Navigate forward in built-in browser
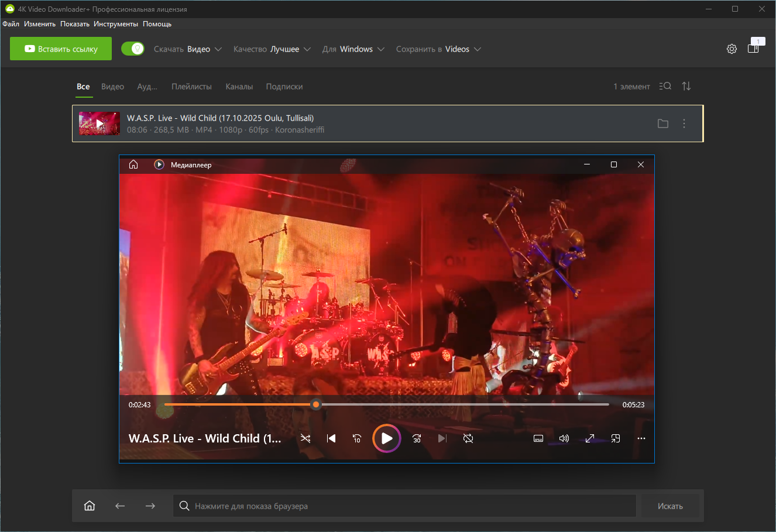This screenshot has width=776, height=532. (x=150, y=506)
